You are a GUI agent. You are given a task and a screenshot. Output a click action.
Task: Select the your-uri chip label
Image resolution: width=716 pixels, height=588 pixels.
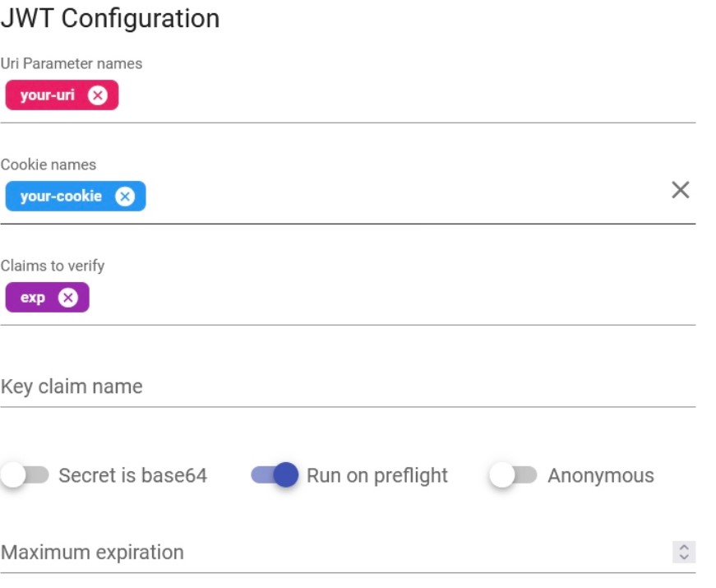[x=48, y=95]
